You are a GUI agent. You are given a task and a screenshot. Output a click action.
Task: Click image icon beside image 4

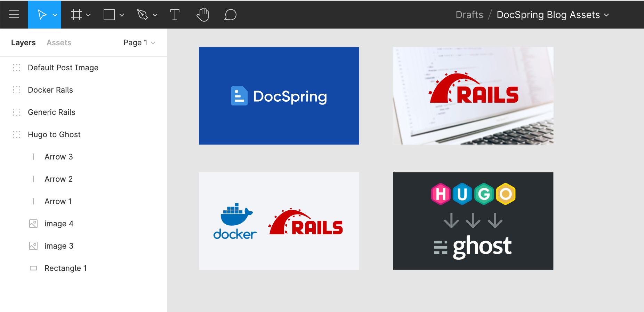click(33, 224)
